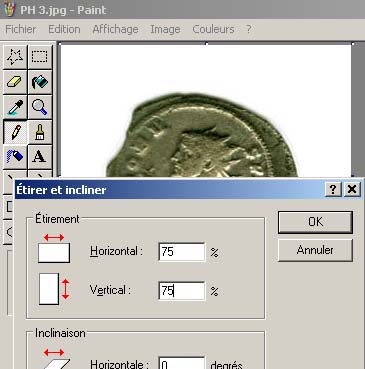Choose the Fill With Color bucket

40,82
